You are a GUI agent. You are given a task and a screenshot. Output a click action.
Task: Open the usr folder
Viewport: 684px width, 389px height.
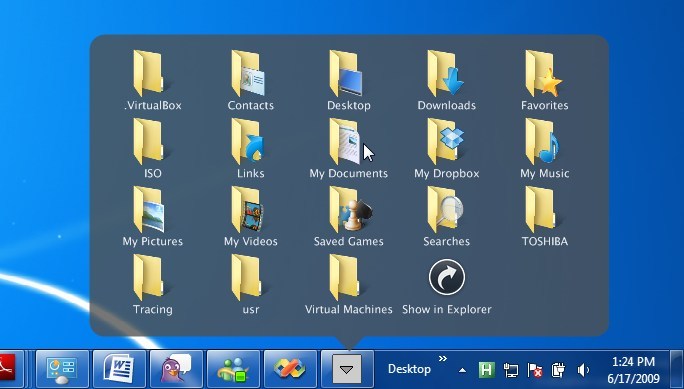250,283
